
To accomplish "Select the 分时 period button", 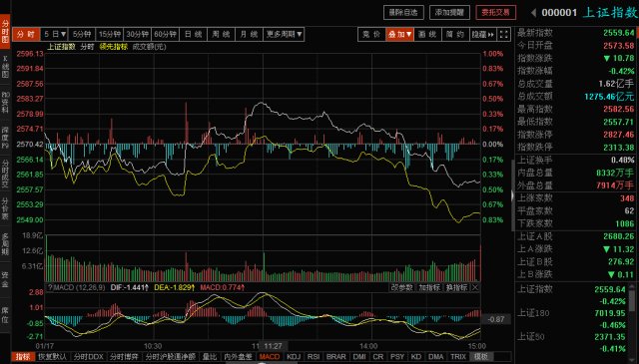I will [26, 34].
